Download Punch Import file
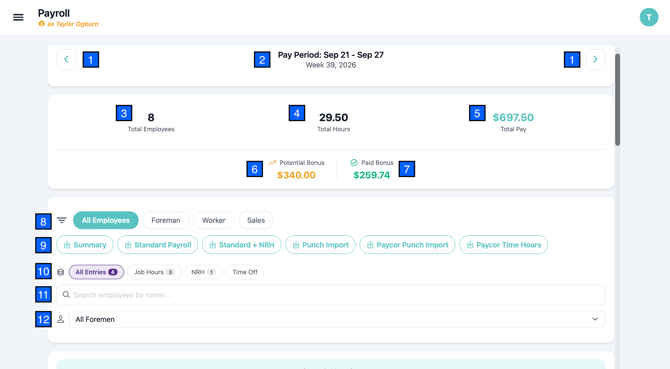Screen dimensions: 670x369 (x=320, y=245)
